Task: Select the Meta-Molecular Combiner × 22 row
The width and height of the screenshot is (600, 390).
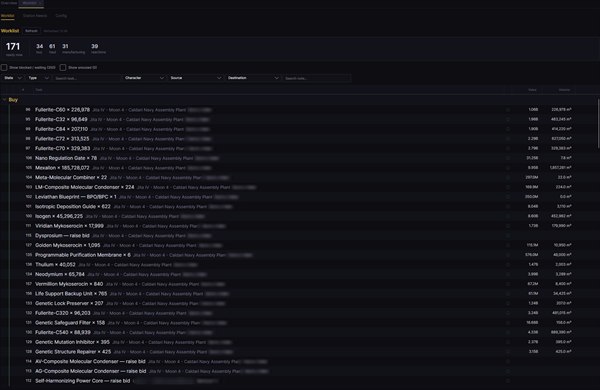Action: [298, 178]
